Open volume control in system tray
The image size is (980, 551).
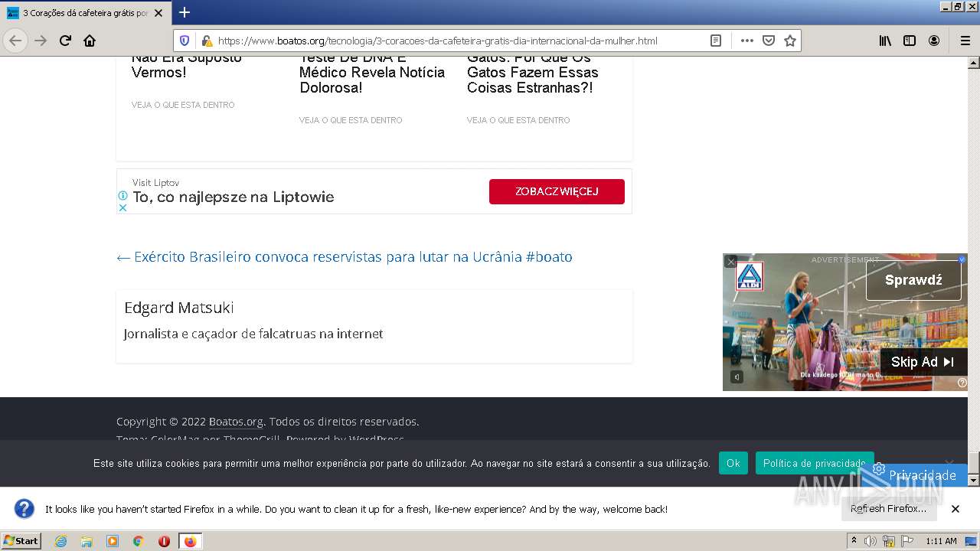coord(871,541)
